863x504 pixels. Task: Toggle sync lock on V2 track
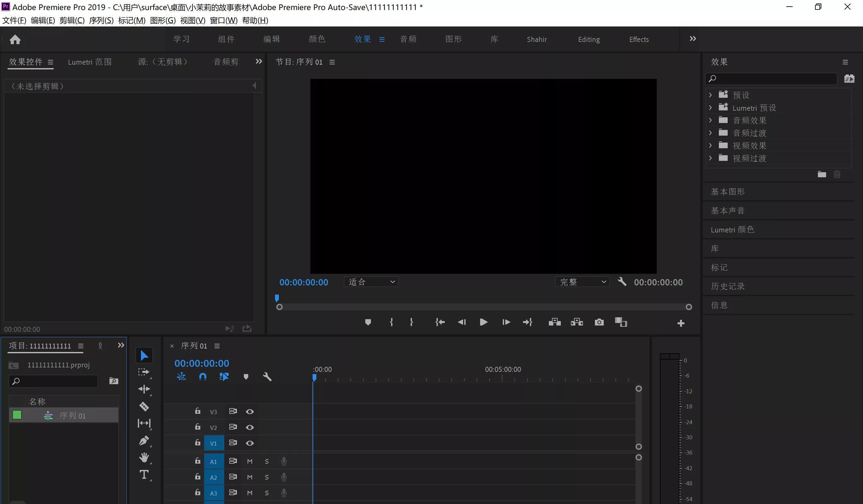point(233,427)
